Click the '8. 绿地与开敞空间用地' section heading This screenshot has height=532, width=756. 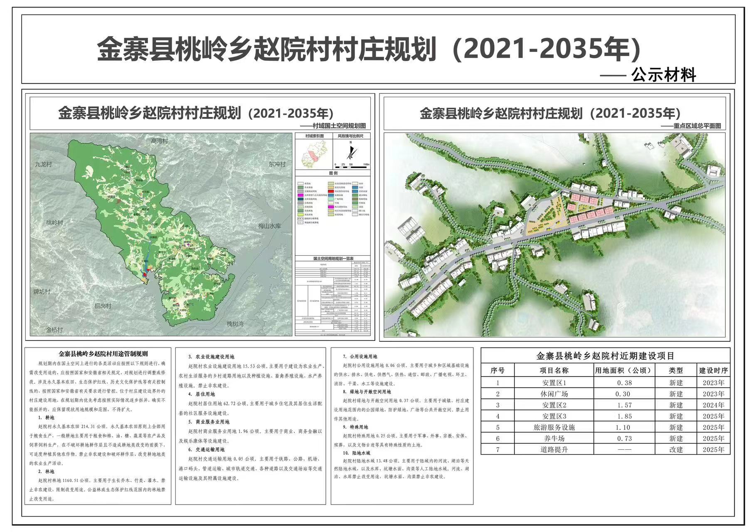367,392
